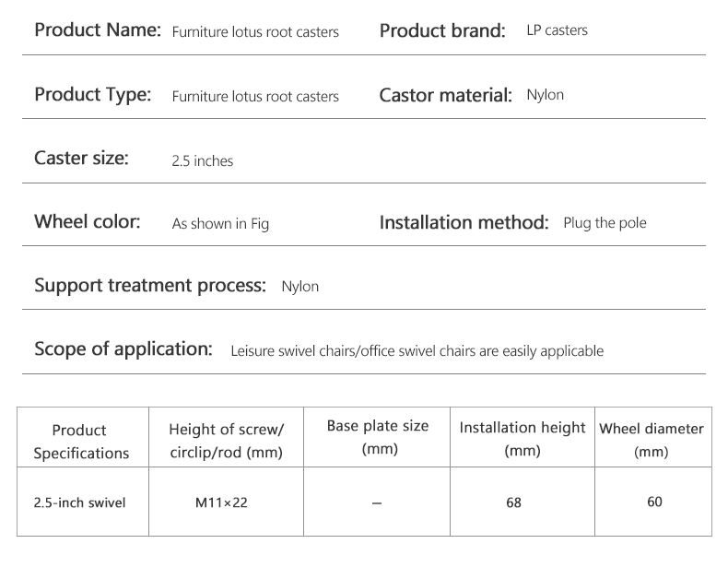The height and width of the screenshot is (579, 728).
Task: Click the 'LP casters' brand value
Action: pos(557,30)
